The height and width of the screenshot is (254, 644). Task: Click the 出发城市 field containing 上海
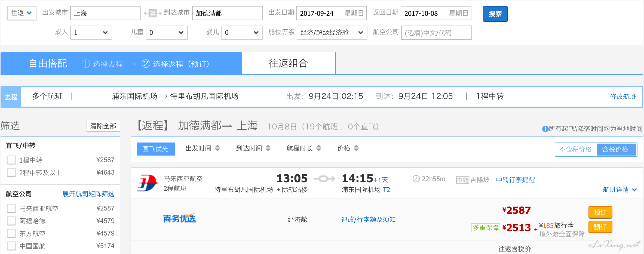tap(106, 13)
